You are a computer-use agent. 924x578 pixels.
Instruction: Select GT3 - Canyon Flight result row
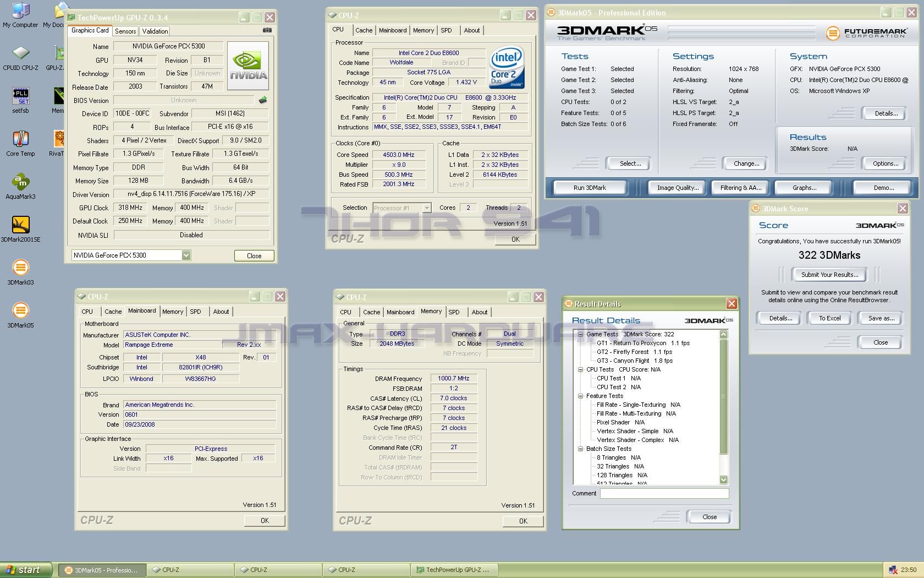(x=635, y=361)
